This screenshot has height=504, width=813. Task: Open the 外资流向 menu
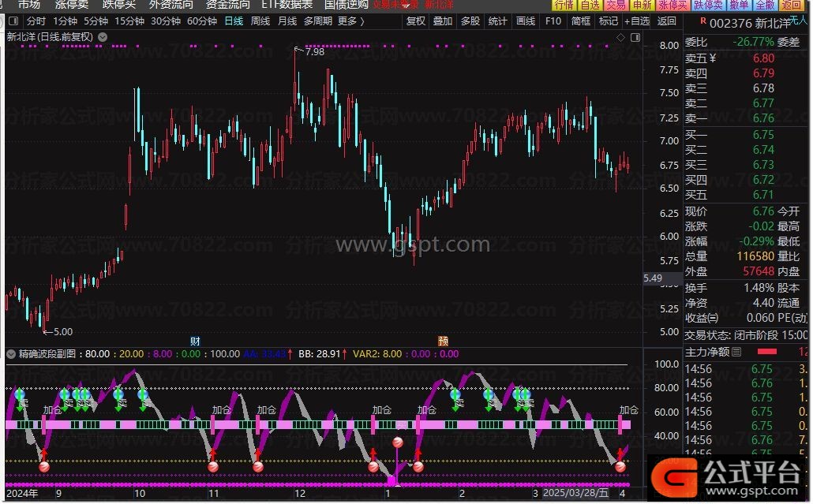(x=170, y=5)
